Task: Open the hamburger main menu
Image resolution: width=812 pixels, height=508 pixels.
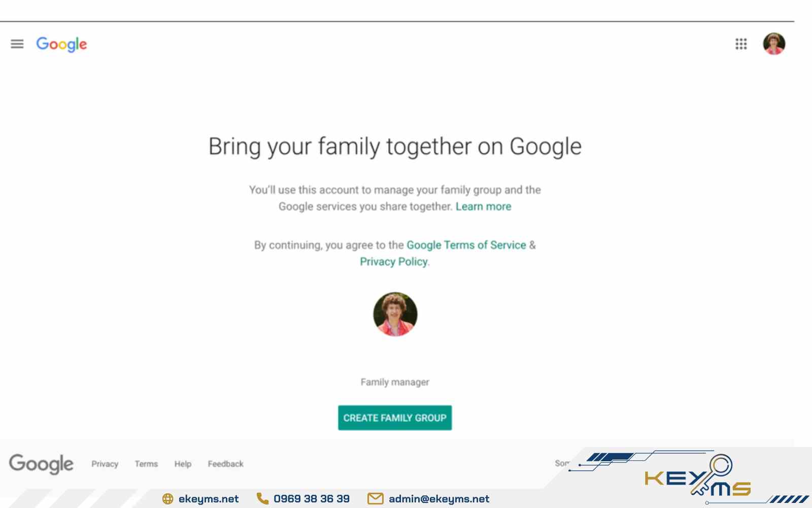Action: [x=17, y=44]
